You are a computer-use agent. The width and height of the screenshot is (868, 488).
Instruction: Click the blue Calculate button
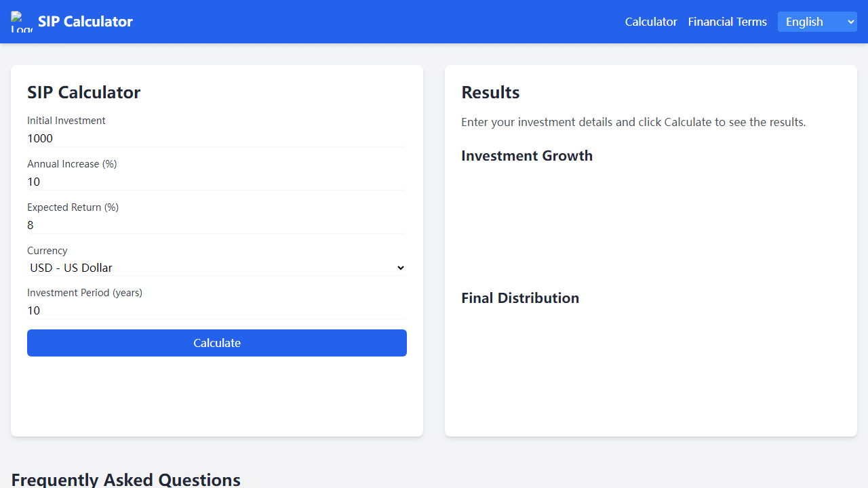217,343
